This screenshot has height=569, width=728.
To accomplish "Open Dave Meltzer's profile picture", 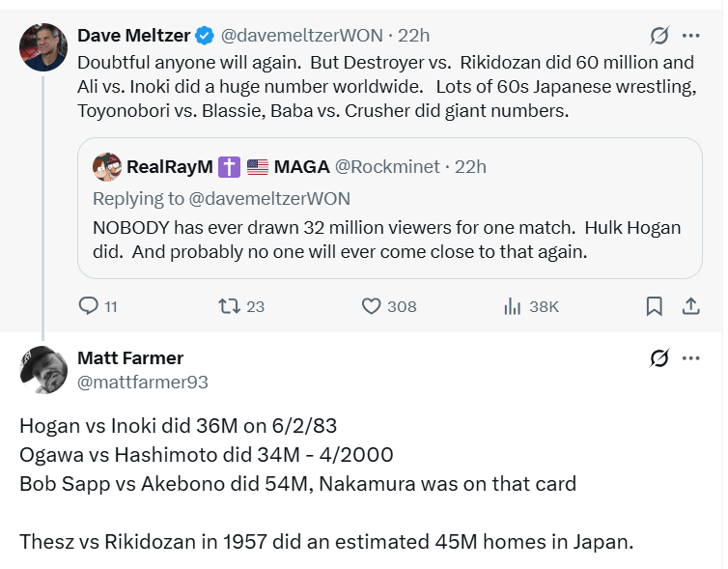I will tap(43, 47).
